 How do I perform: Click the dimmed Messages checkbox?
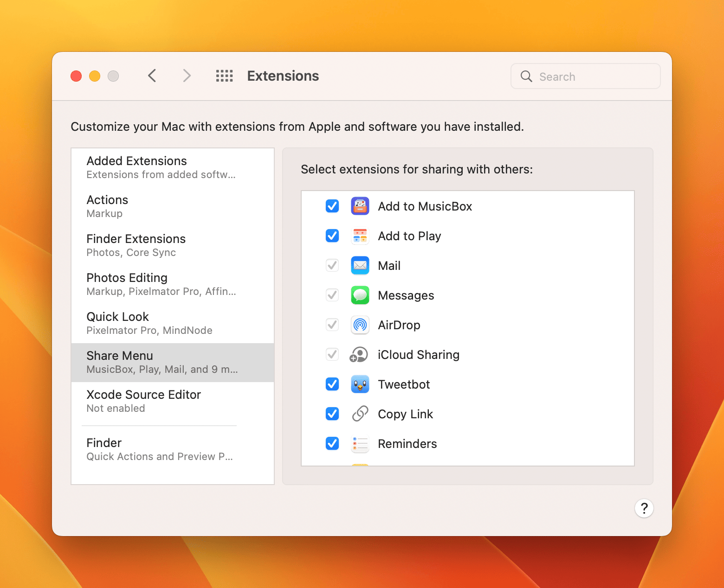tap(332, 295)
